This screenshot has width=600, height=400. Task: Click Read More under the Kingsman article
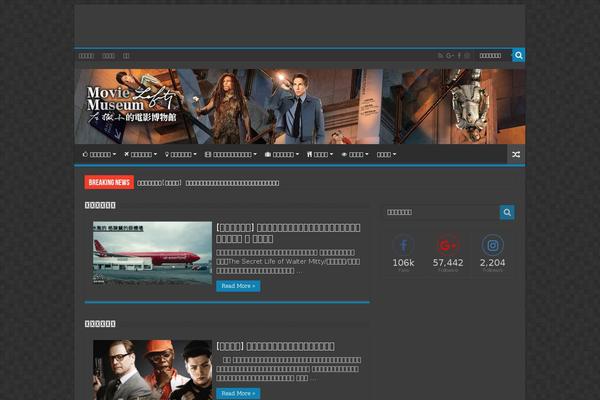click(238, 393)
